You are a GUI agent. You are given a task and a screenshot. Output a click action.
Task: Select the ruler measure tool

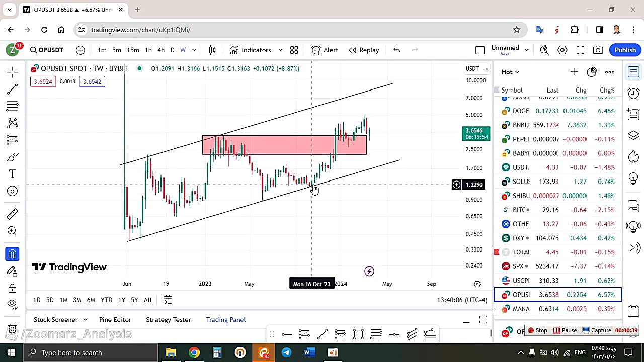[13, 214]
